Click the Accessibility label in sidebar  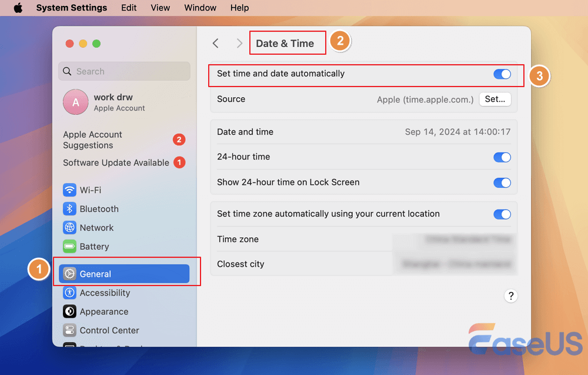[105, 293]
